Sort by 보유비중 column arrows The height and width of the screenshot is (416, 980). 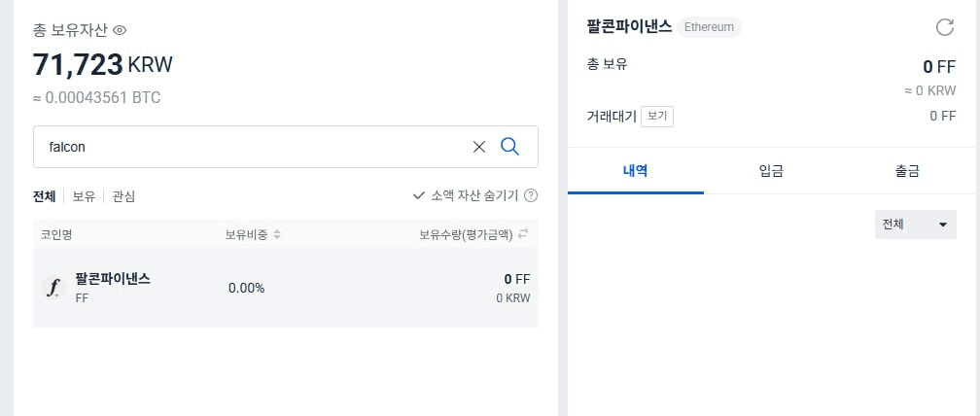(x=277, y=235)
